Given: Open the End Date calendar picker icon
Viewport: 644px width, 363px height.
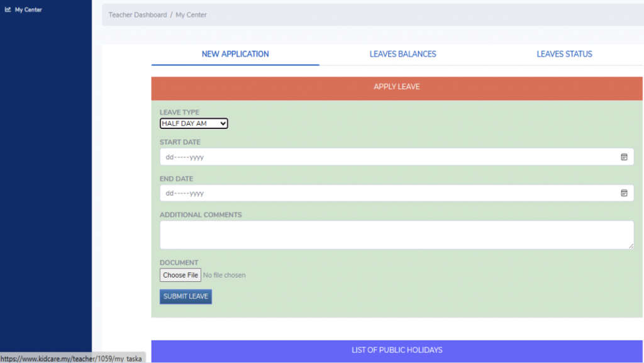Looking at the screenshot, I should click(624, 193).
